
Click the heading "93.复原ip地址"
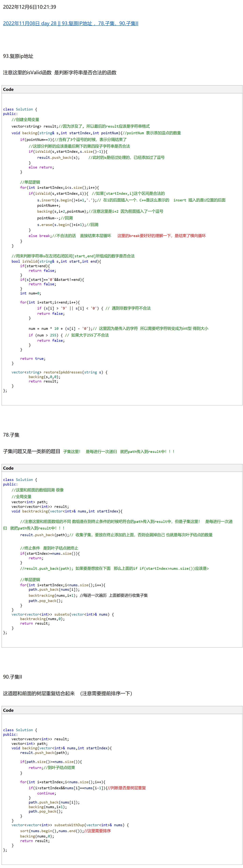point(18,56)
